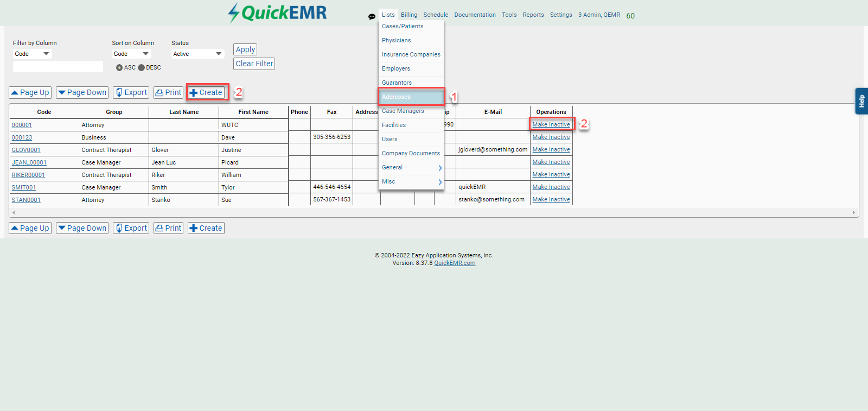Open address code RIKER00001

pyautogui.click(x=28, y=175)
